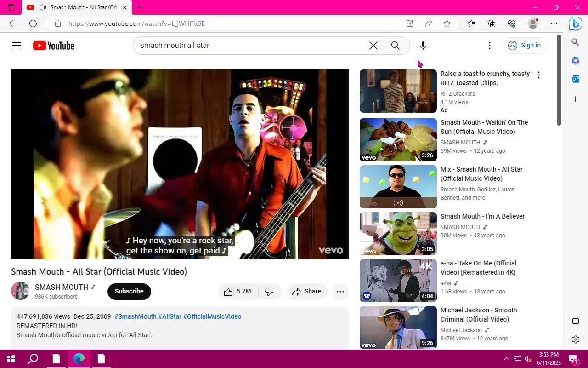Image resolution: width=588 pixels, height=368 pixels.
Task: Open a new browser tab
Action: 140,7
